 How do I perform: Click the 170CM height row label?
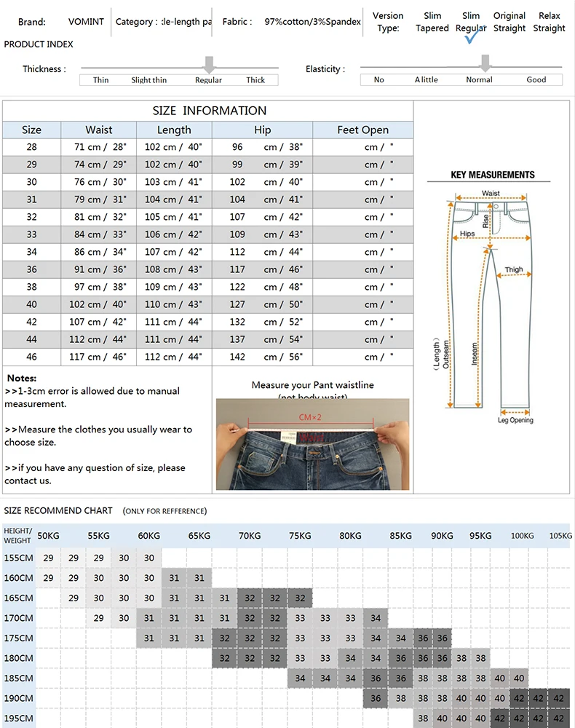pyautogui.click(x=19, y=618)
